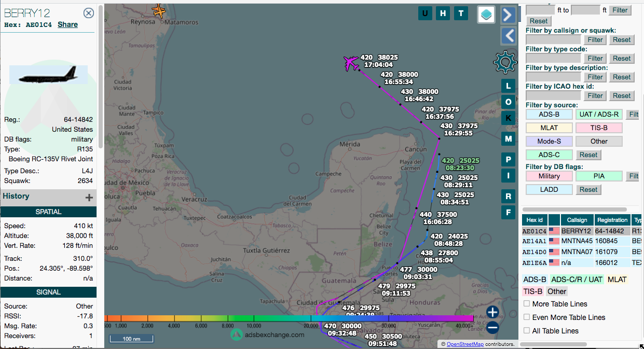Toggle the T map button
The width and height of the screenshot is (644, 349).
[460, 13]
